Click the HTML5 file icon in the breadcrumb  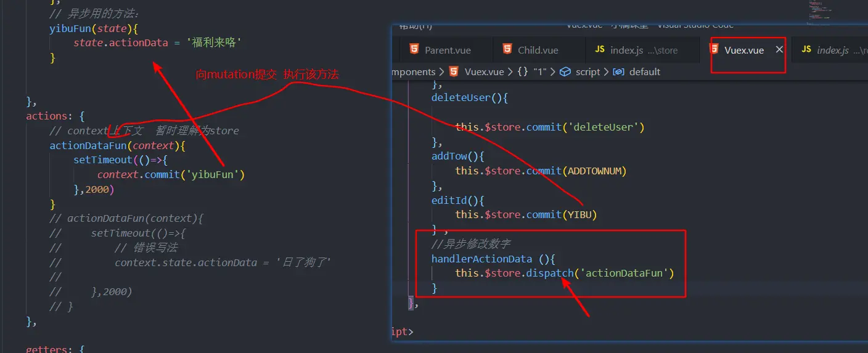pos(453,71)
